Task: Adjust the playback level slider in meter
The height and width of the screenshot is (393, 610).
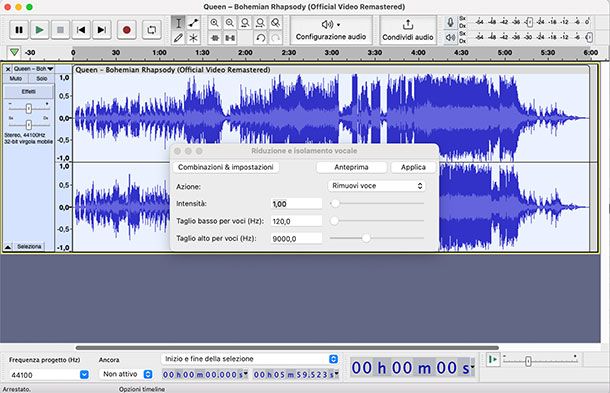Action: point(589,37)
